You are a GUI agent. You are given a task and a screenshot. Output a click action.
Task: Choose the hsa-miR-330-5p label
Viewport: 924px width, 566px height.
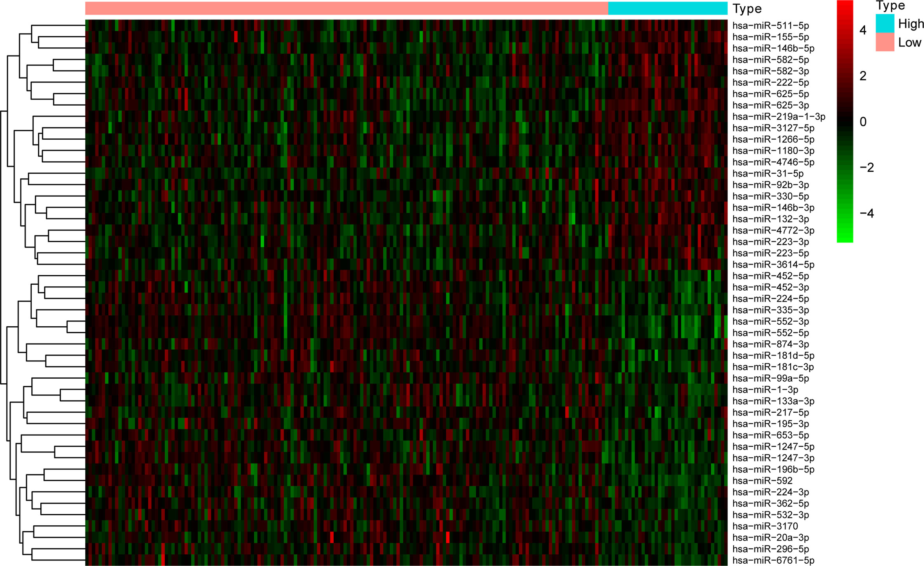(x=771, y=196)
